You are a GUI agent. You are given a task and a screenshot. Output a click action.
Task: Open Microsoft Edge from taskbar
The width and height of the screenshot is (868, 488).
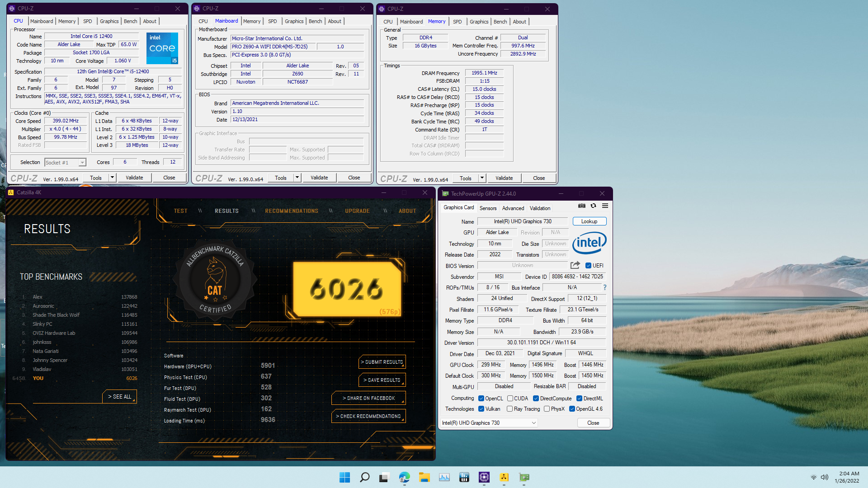[404, 477]
